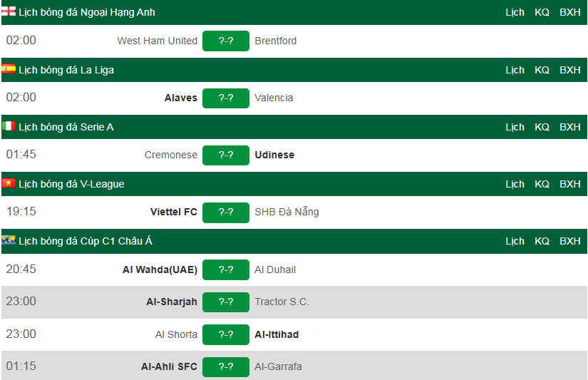The width and height of the screenshot is (588, 380).
Task: Click the England flag icon
Action: [x=9, y=12]
